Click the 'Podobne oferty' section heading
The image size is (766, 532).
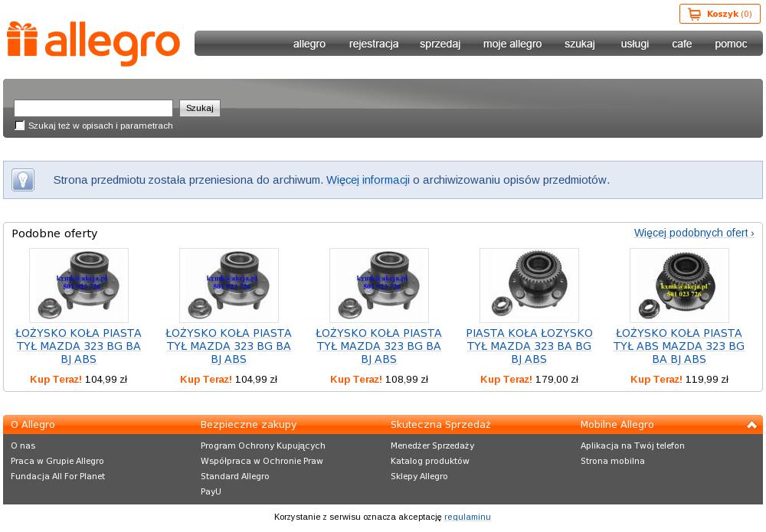coord(54,233)
